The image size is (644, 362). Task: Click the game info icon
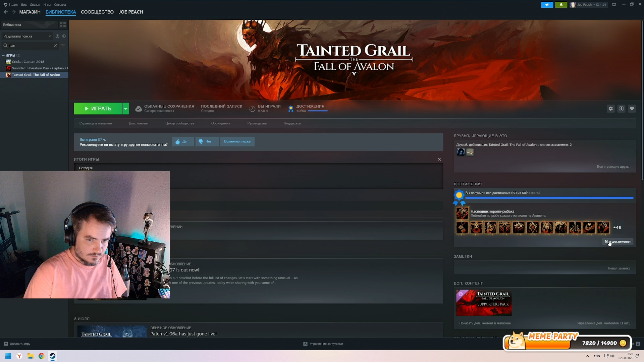pos(621,109)
